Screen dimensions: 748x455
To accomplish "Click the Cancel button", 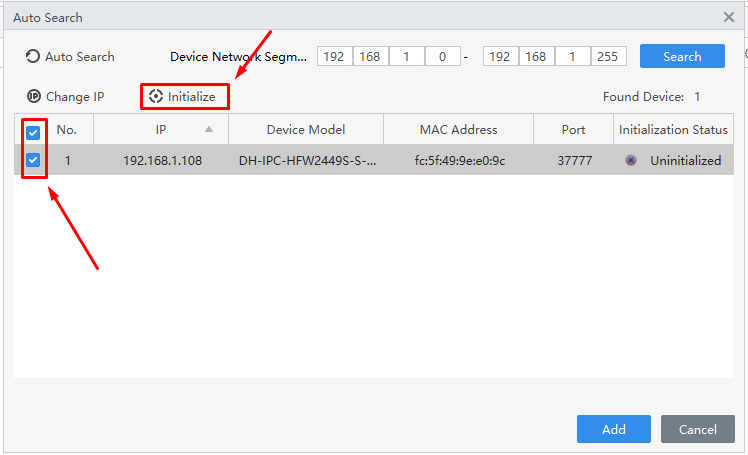I will tap(697, 429).
